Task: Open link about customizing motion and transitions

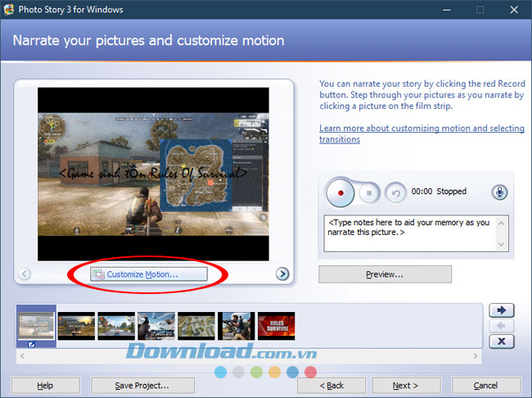Action: pyautogui.click(x=422, y=133)
